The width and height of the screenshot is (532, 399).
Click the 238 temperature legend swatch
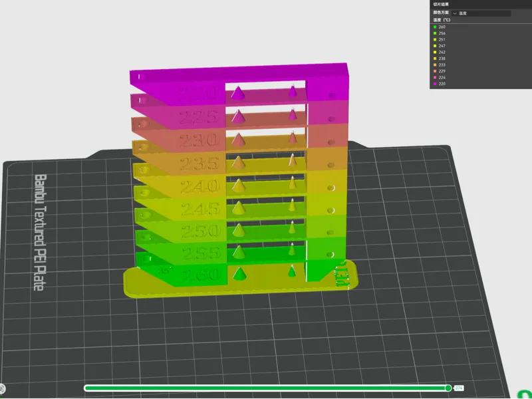click(x=435, y=59)
